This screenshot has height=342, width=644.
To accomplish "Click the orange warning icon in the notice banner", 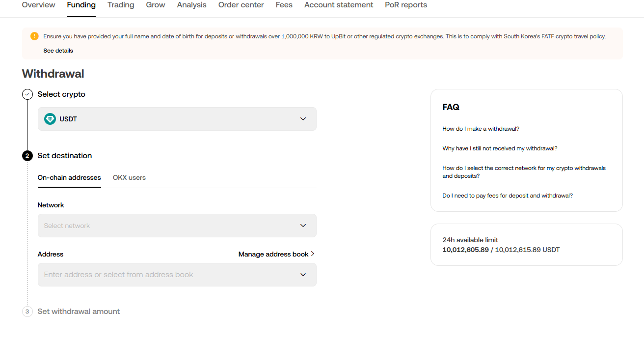I will point(34,36).
